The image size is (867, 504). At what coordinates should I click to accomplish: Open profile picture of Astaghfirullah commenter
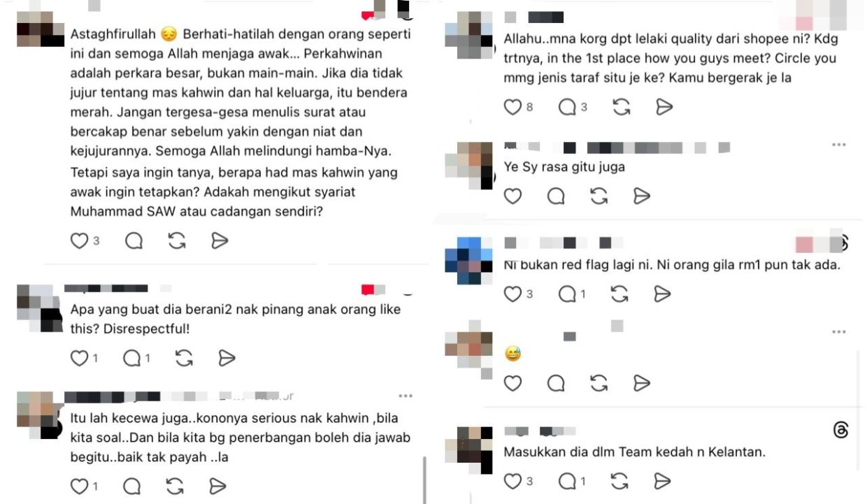point(41,29)
